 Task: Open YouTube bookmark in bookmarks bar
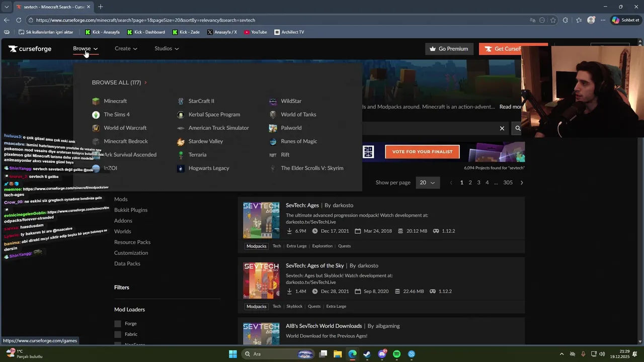pyautogui.click(x=256, y=32)
